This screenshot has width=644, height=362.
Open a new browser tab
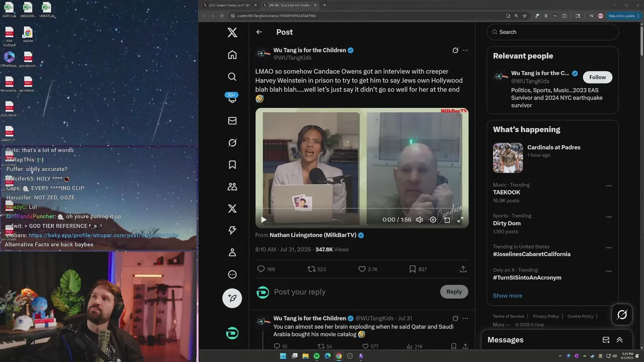325,5
